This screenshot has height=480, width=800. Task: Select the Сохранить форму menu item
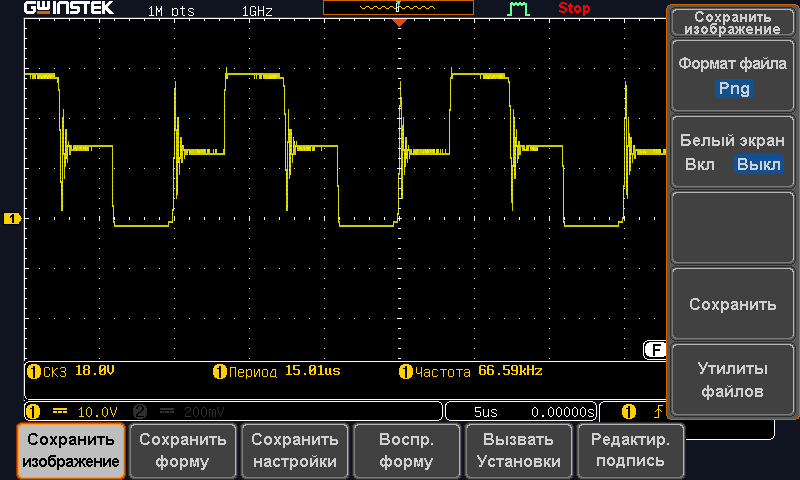point(182,450)
